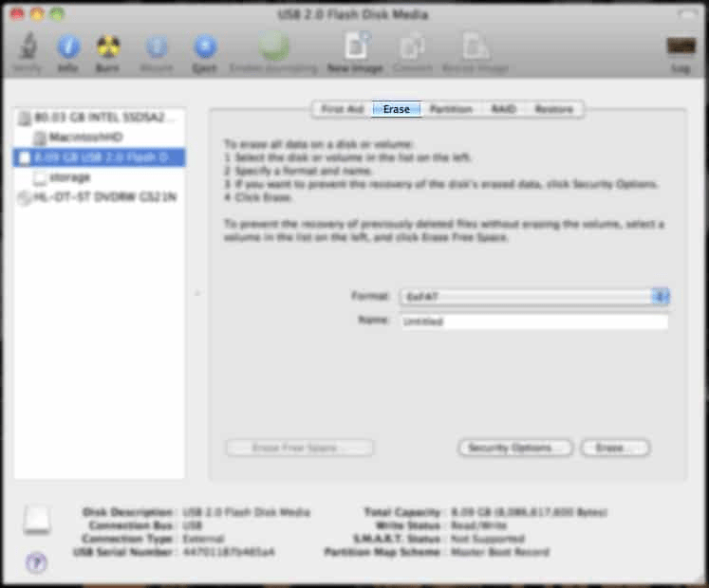The height and width of the screenshot is (588, 709).
Task: Click the Write Status value Read/Write
Action: [479, 525]
